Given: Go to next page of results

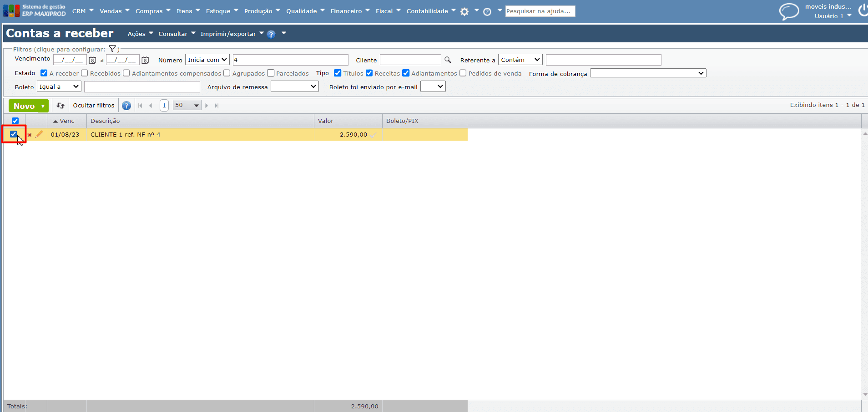Looking at the screenshot, I should point(207,106).
